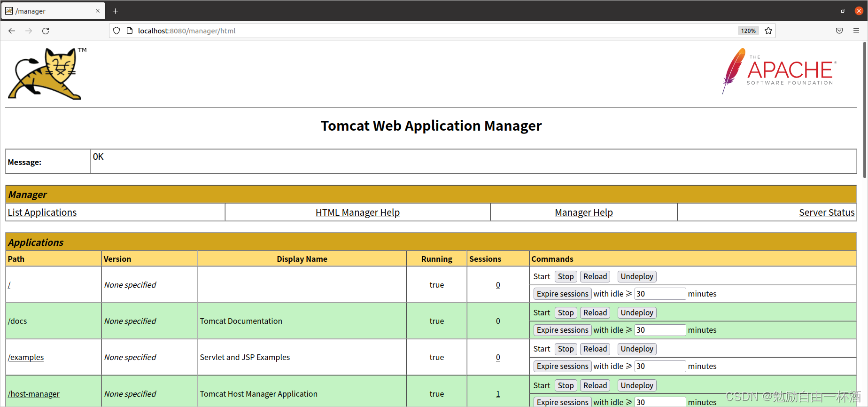This screenshot has height=407, width=868.
Task: Open the root / application path link
Action: pyautogui.click(x=9, y=285)
